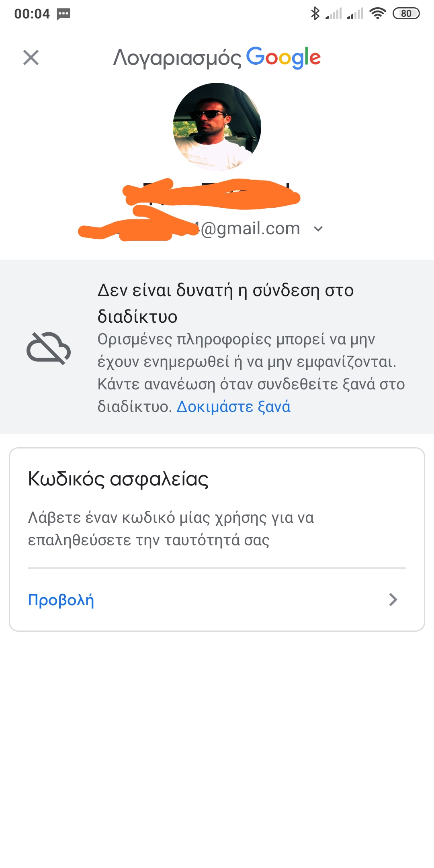The height and width of the screenshot is (868, 434).
Task: Tap the gmail.com email address
Action: [250, 229]
